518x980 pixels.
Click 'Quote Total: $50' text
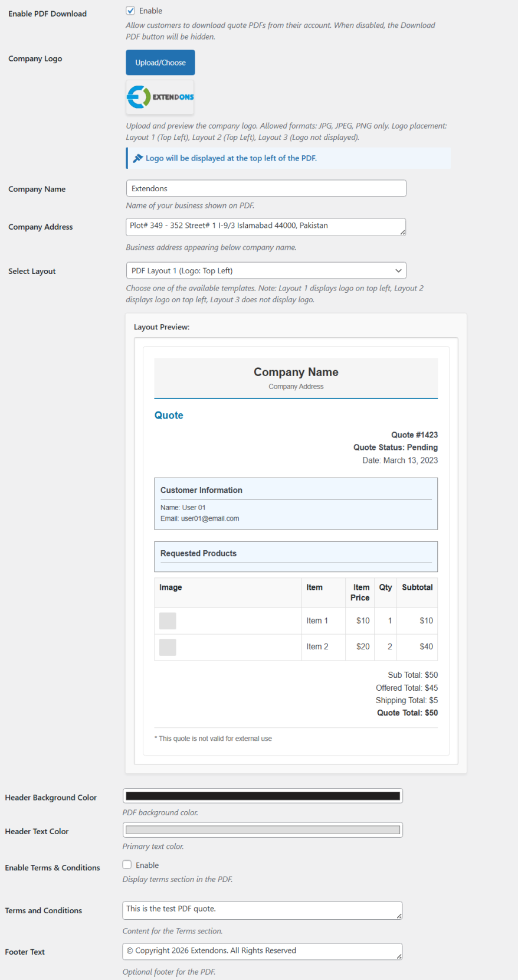click(x=408, y=713)
